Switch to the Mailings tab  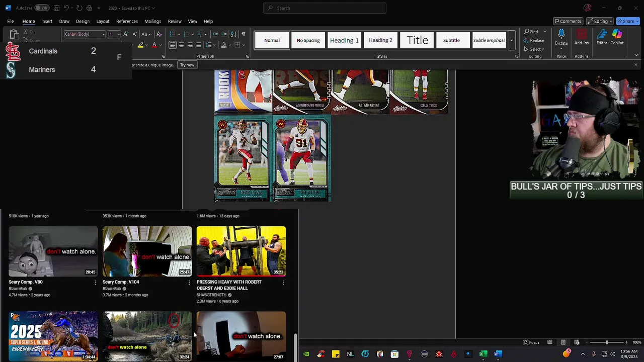[152, 21]
